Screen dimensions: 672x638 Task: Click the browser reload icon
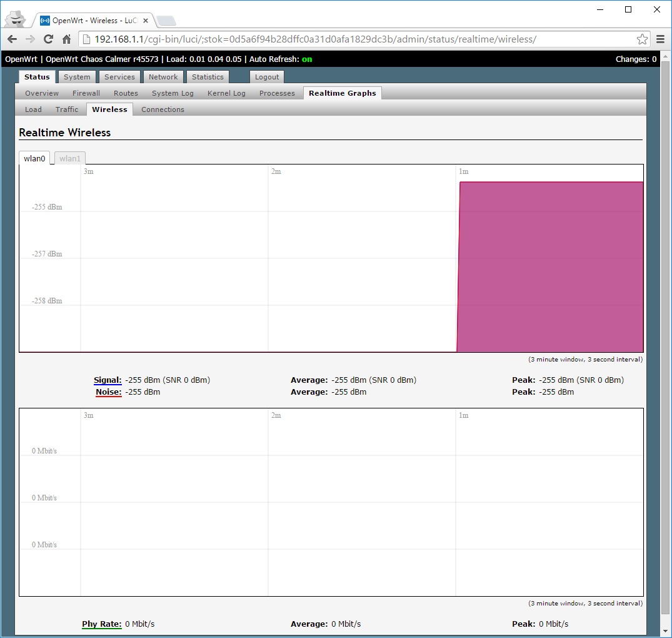48,39
